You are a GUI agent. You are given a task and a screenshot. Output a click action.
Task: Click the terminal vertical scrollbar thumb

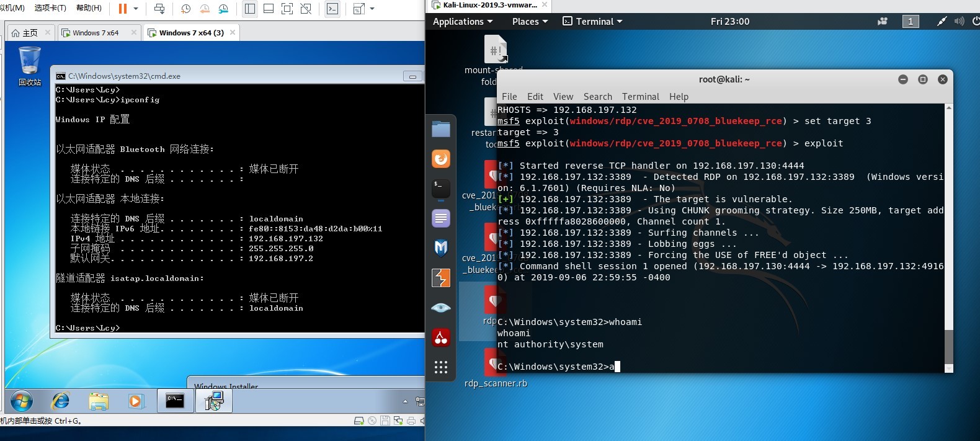pos(948,347)
